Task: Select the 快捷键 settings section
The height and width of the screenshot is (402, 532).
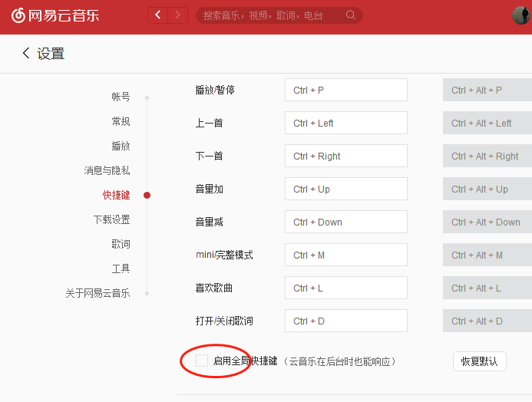Action: click(117, 195)
